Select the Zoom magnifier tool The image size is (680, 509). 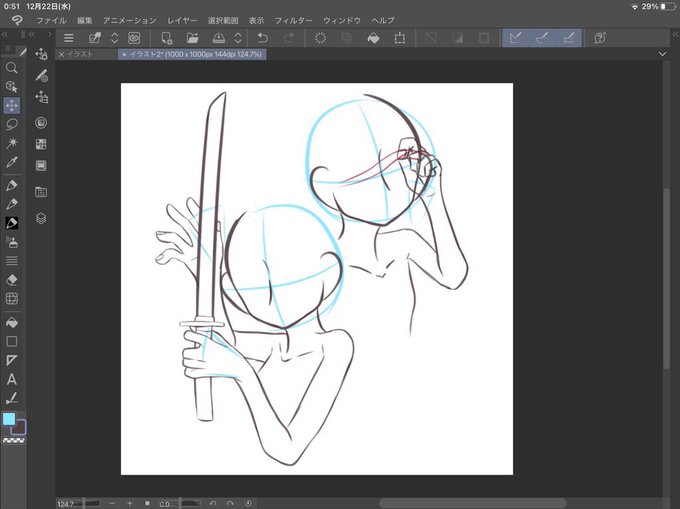click(12, 68)
